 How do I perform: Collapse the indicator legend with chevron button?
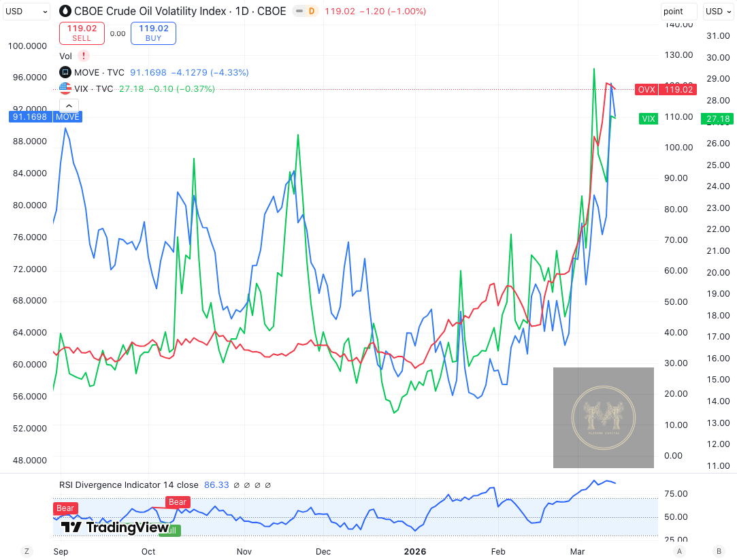[69, 105]
